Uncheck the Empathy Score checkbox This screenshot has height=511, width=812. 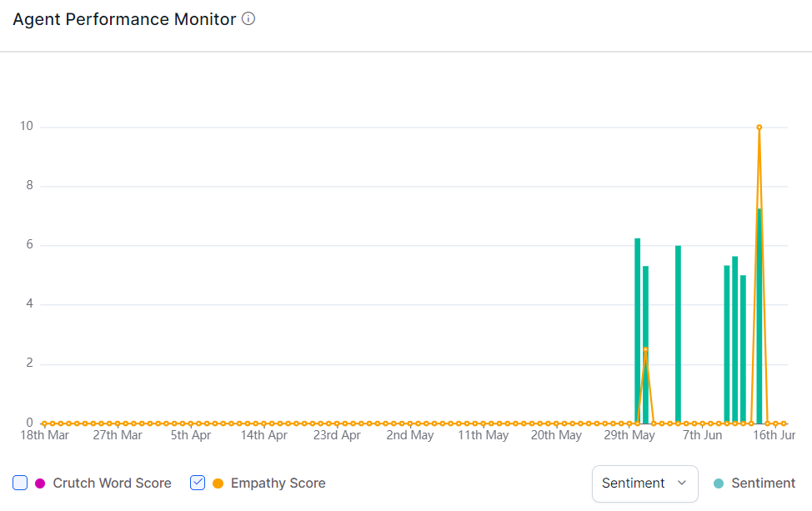[198, 483]
